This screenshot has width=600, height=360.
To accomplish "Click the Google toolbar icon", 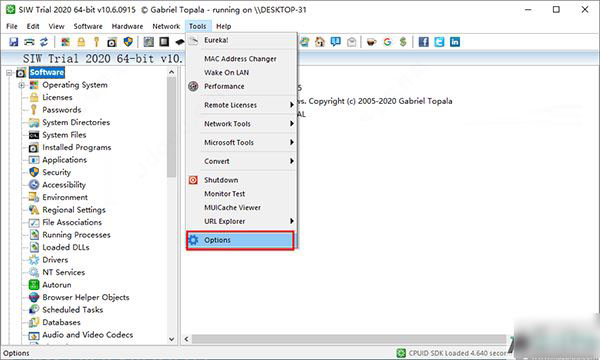I will click(387, 42).
